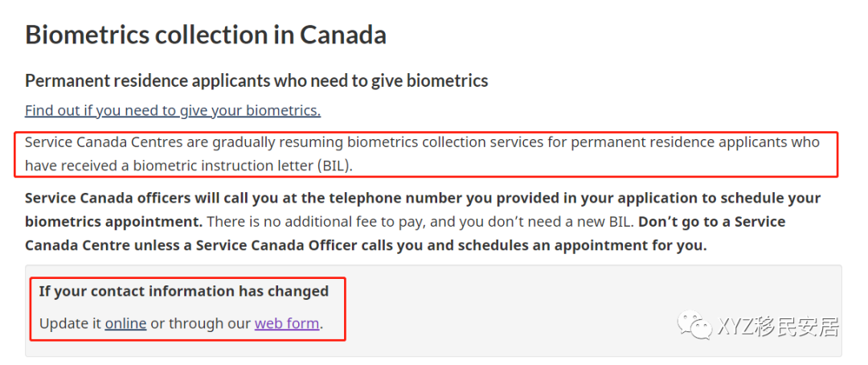This screenshot has width=868, height=365.
Task: Click the '(BIL)' abbreviation in red-boxed paragraph
Action: pos(335,166)
